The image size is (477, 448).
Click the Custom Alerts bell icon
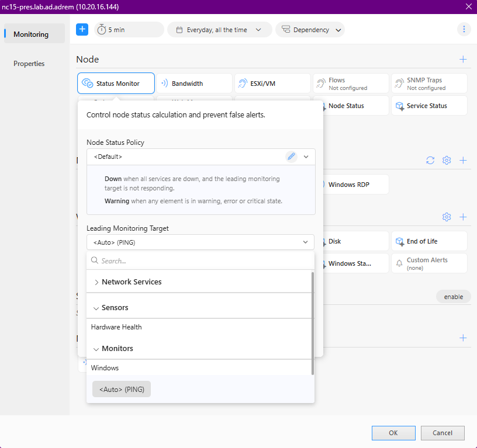coord(399,263)
